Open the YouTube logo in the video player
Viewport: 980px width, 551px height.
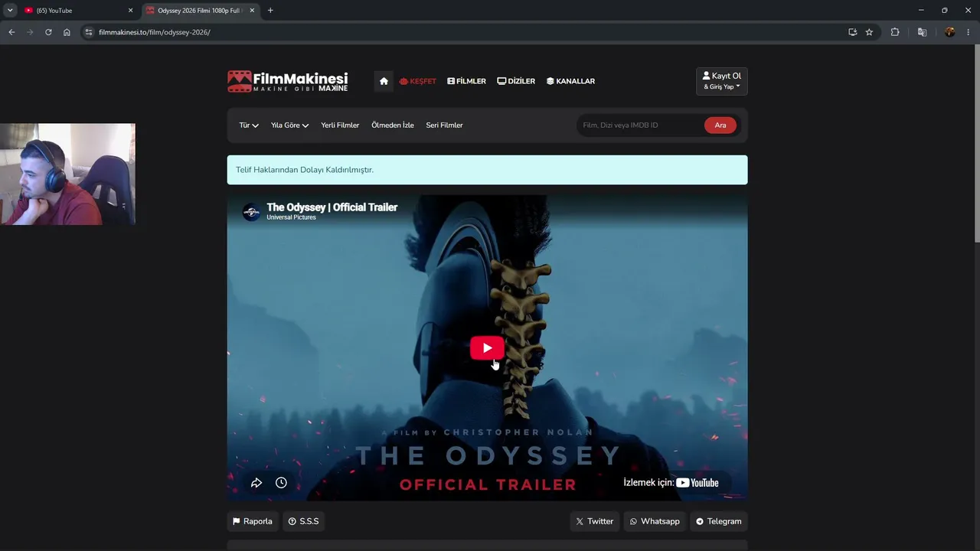(697, 483)
